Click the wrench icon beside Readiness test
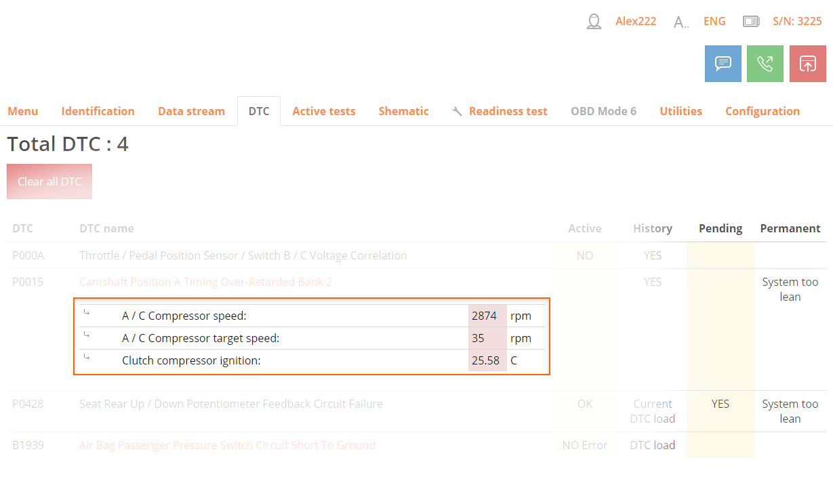Viewport: 833px width, 504px height. click(457, 111)
